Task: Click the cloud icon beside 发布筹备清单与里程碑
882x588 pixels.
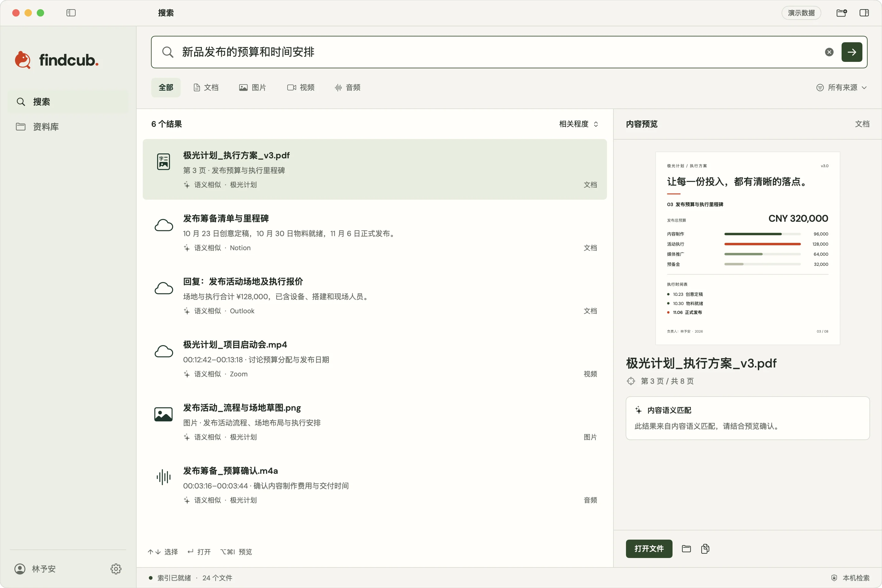Action: point(164,225)
